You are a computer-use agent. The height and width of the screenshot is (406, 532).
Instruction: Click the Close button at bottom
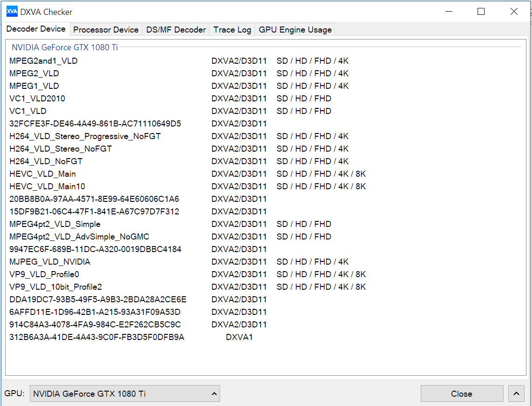point(462,393)
